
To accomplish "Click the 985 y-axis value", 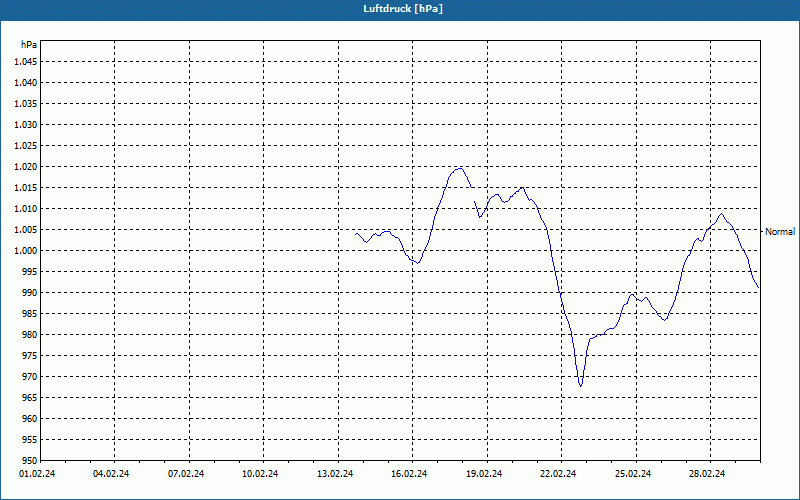I will click(x=30, y=314).
